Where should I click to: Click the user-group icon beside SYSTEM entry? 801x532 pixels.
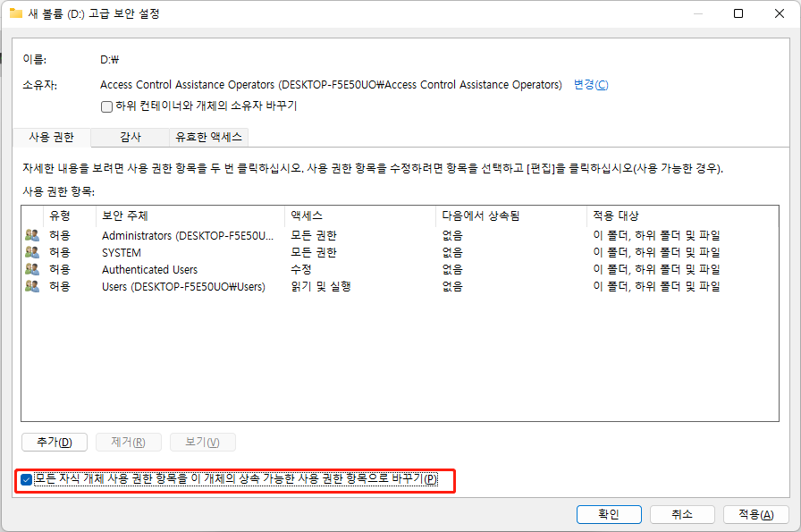click(30, 252)
